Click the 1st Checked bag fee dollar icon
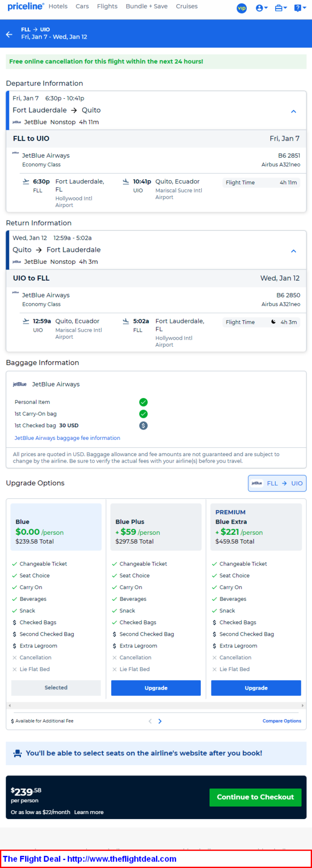Viewport: 312px width, 868px height. tap(143, 425)
